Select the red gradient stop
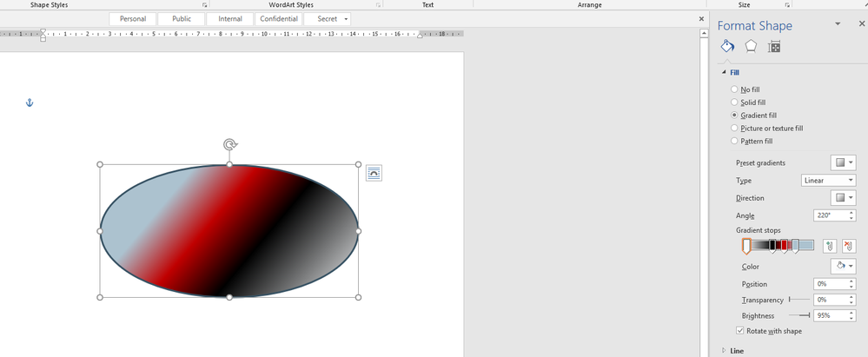This screenshot has height=357, width=868. pos(784,247)
